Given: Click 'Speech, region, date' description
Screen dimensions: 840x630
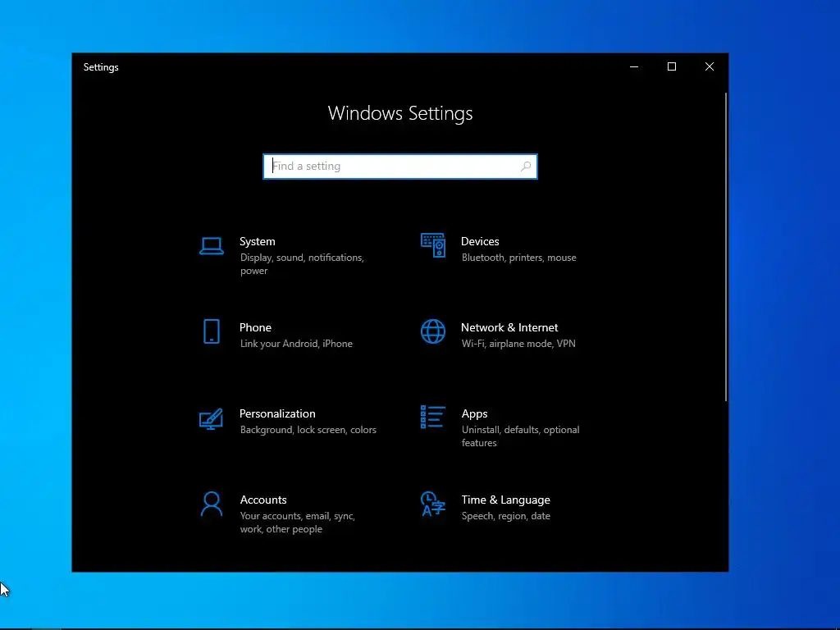Looking at the screenshot, I should 505,516.
